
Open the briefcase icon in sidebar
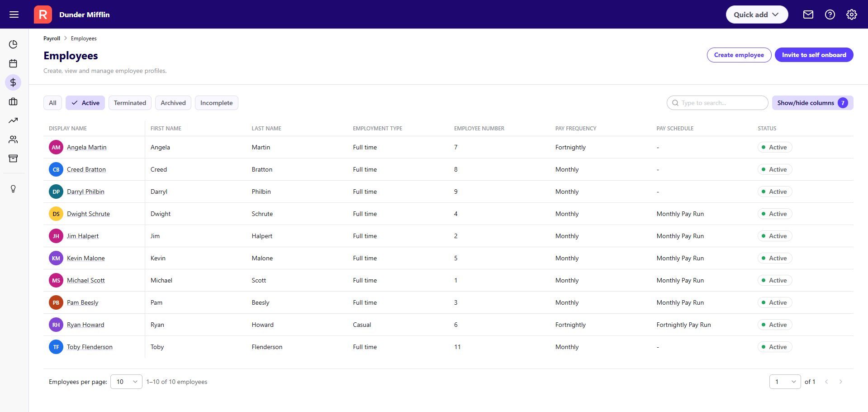coord(13,101)
